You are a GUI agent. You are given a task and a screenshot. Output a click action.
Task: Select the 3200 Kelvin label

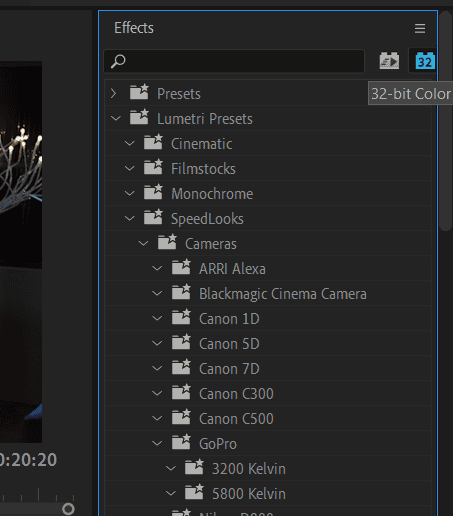tap(249, 469)
